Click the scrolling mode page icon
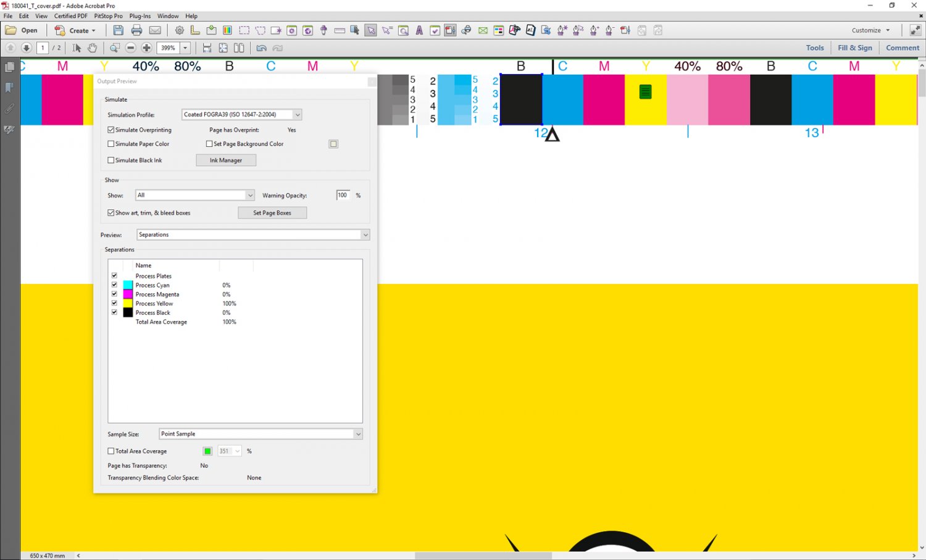 [207, 48]
